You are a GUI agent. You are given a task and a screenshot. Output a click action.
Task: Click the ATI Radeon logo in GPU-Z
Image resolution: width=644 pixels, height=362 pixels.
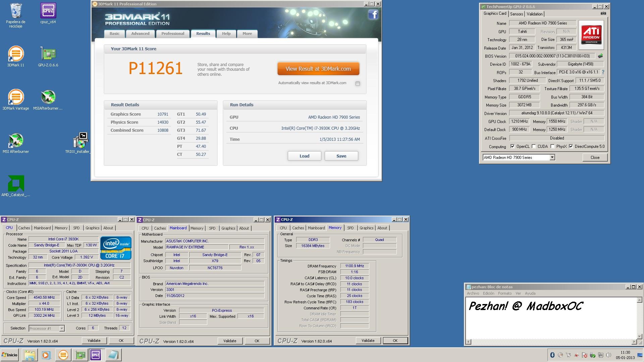(591, 35)
